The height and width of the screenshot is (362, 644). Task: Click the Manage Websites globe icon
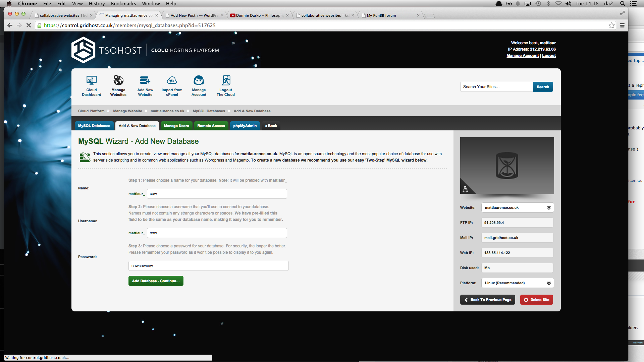click(118, 81)
